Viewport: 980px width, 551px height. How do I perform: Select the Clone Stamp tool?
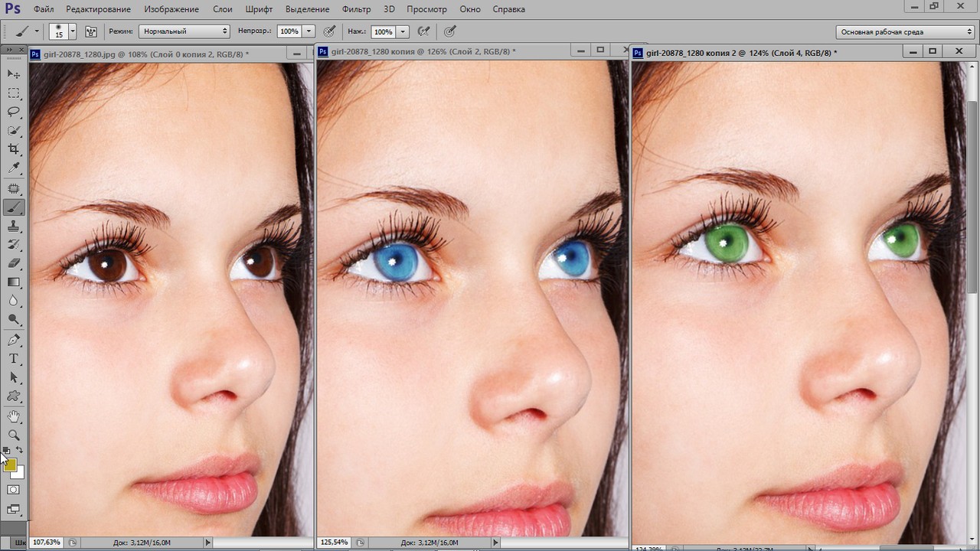tap(14, 227)
